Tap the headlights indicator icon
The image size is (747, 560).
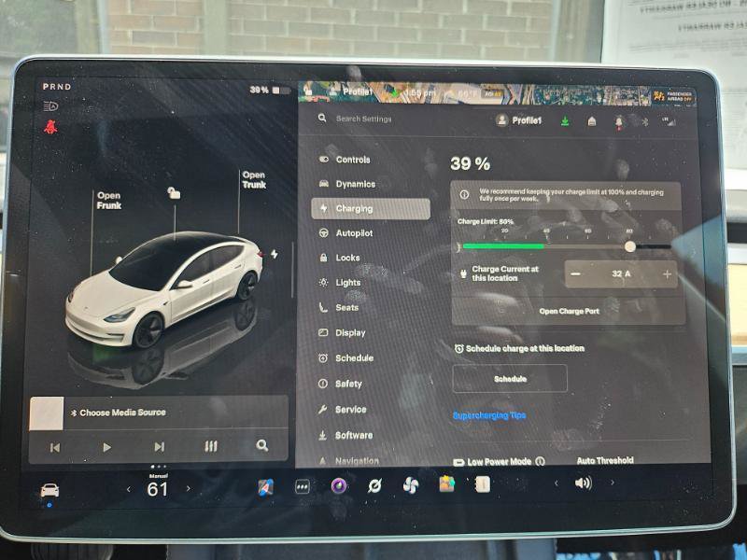click(x=50, y=106)
